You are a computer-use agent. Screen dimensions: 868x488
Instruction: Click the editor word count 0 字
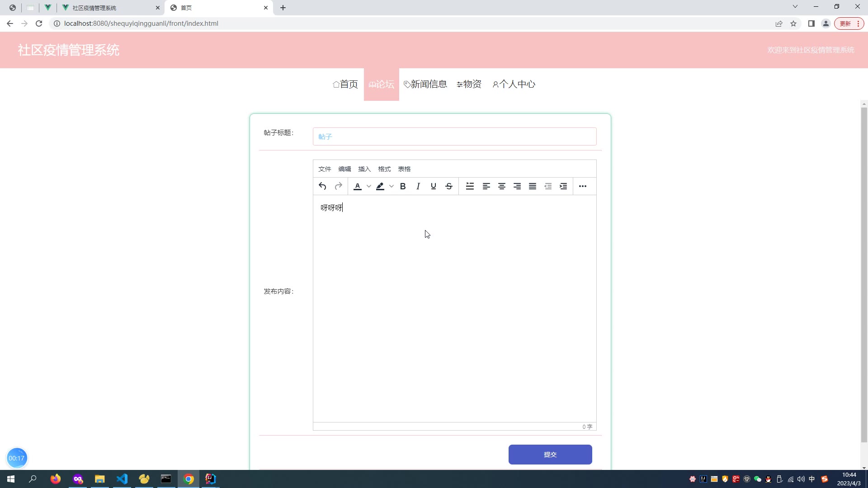pos(587,427)
